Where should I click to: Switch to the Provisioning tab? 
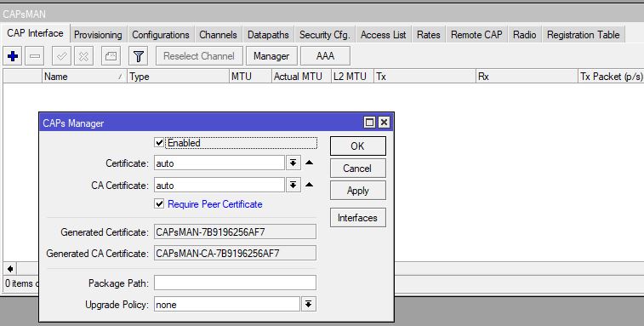98,35
